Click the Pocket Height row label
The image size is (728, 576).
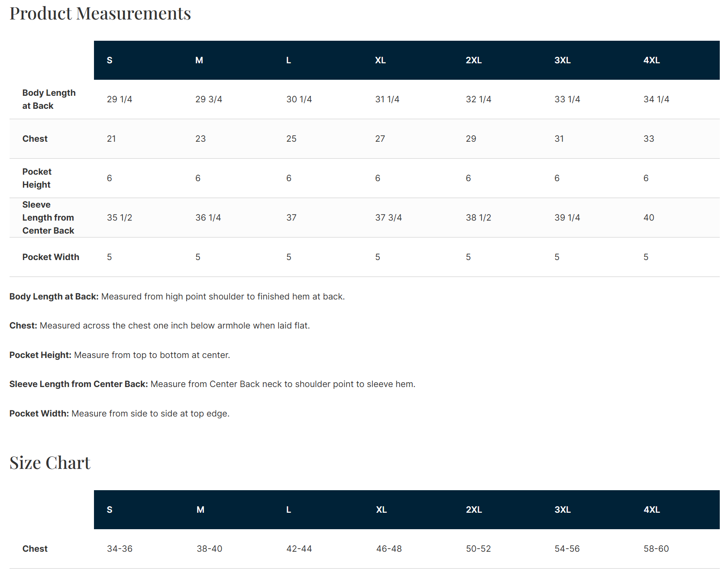37,178
